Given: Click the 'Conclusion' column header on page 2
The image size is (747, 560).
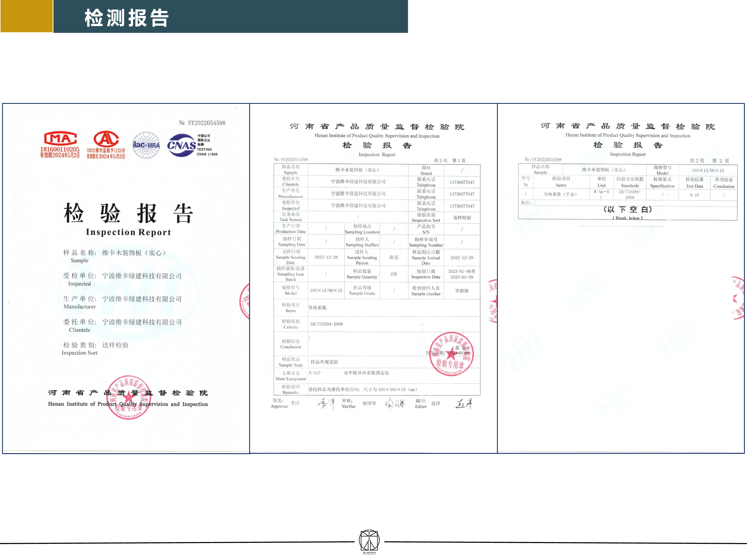Looking at the screenshot, I should (x=723, y=183).
